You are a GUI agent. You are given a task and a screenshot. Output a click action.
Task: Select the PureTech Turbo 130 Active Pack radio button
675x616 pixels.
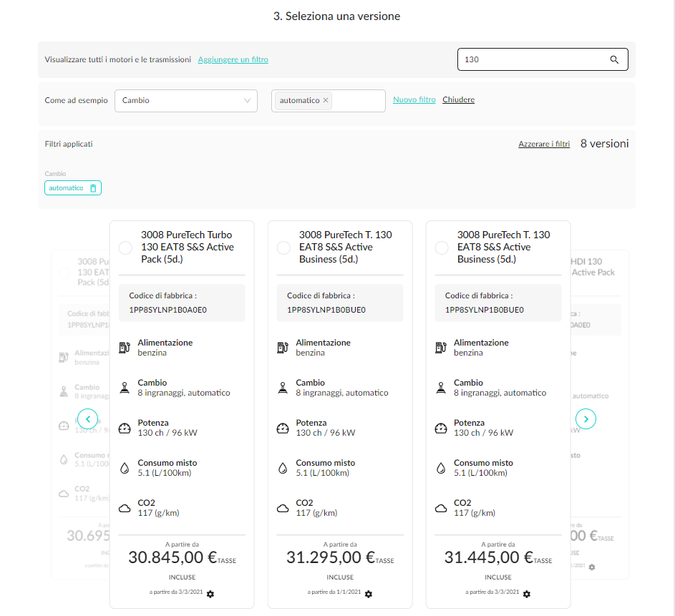click(125, 248)
